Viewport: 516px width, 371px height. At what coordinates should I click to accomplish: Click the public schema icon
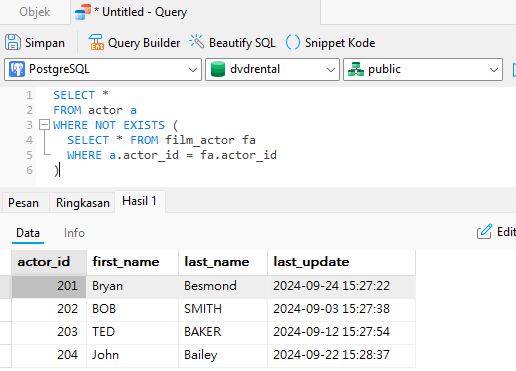pyautogui.click(x=356, y=69)
